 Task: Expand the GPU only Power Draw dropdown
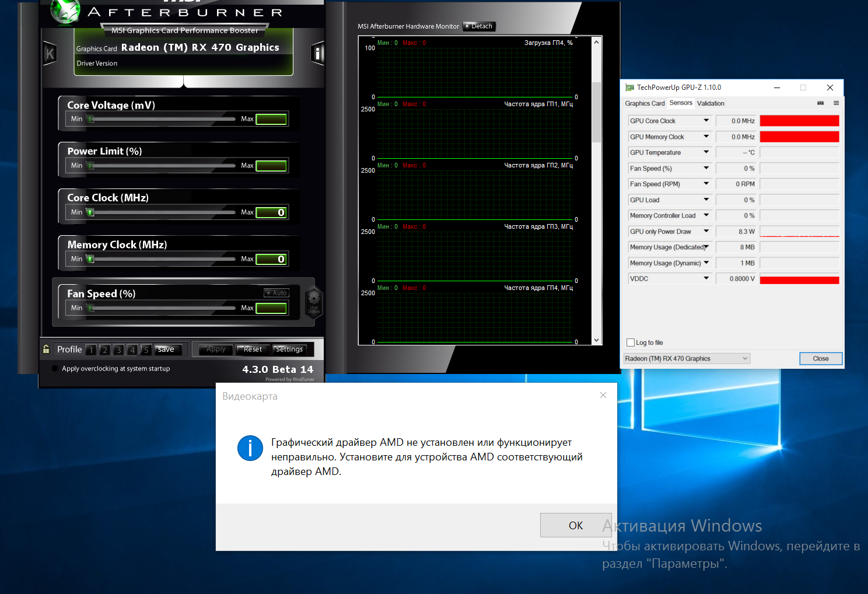pyautogui.click(x=706, y=231)
